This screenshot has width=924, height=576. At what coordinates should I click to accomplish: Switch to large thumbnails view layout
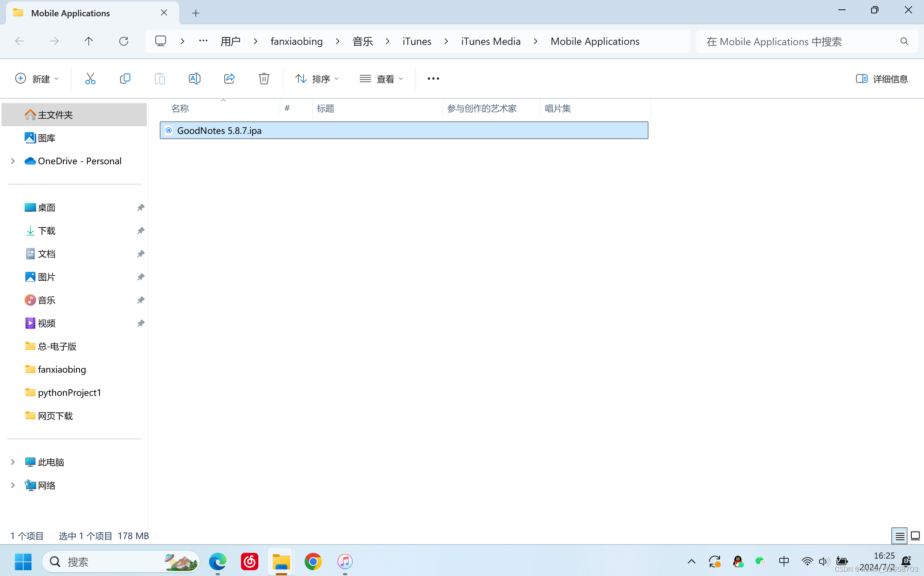click(x=915, y=536)
